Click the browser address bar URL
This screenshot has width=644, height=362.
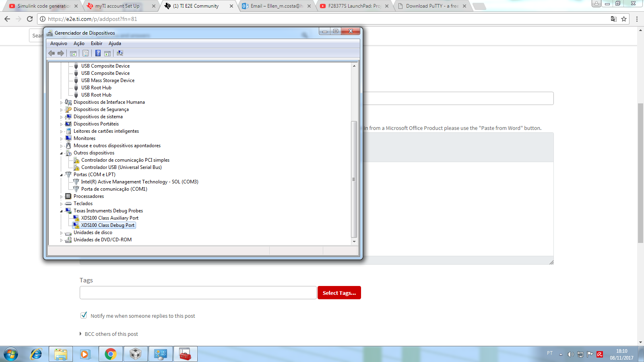coord(93,19)
